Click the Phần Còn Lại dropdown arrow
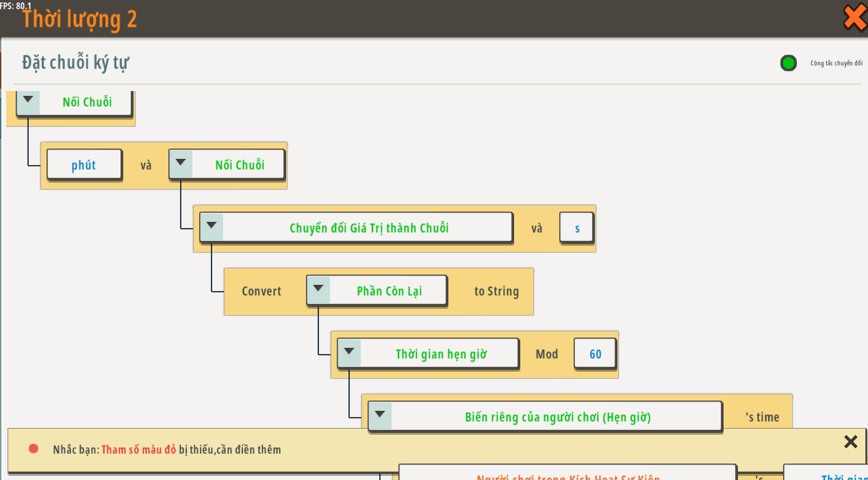Screen dimensions: 868x480 318,290
